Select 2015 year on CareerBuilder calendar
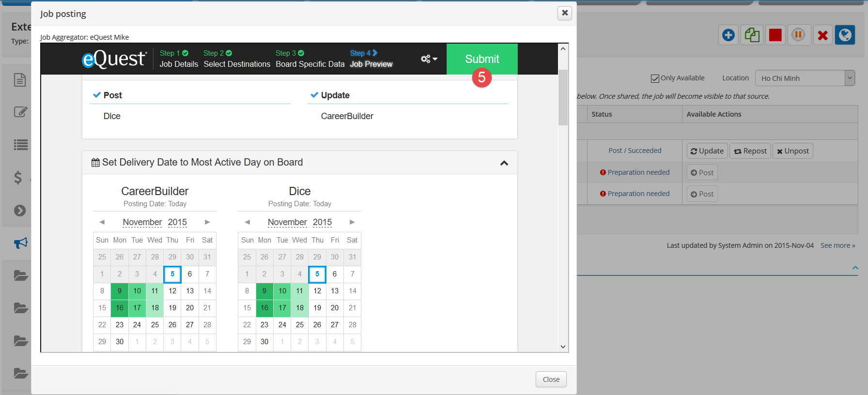The width and height of the screenshot is (868, 395). click(177, 222)
